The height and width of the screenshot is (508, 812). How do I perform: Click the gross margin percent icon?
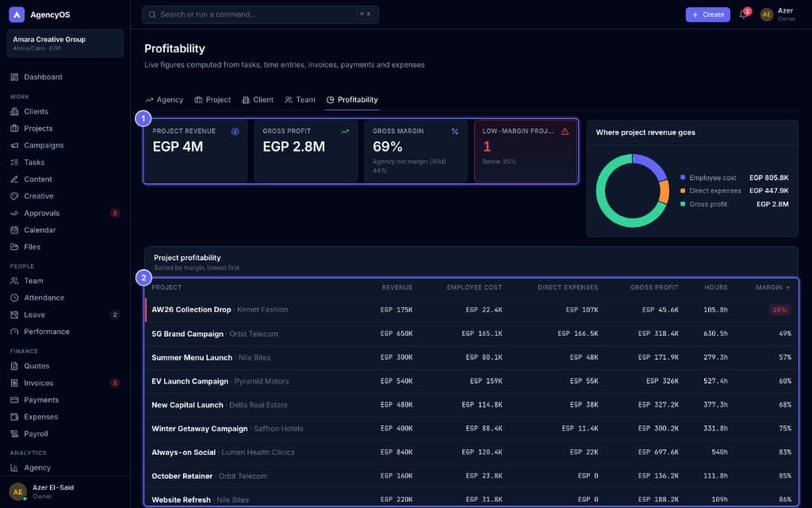[x=454, y=131]
